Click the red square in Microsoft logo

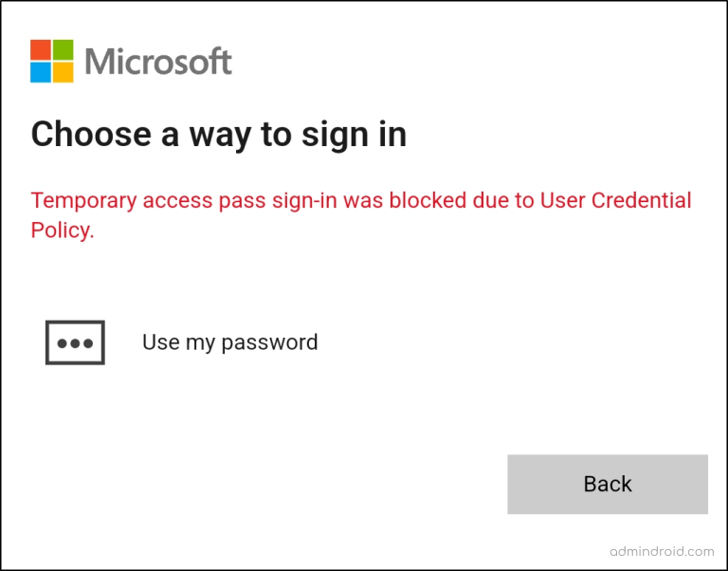41,50
